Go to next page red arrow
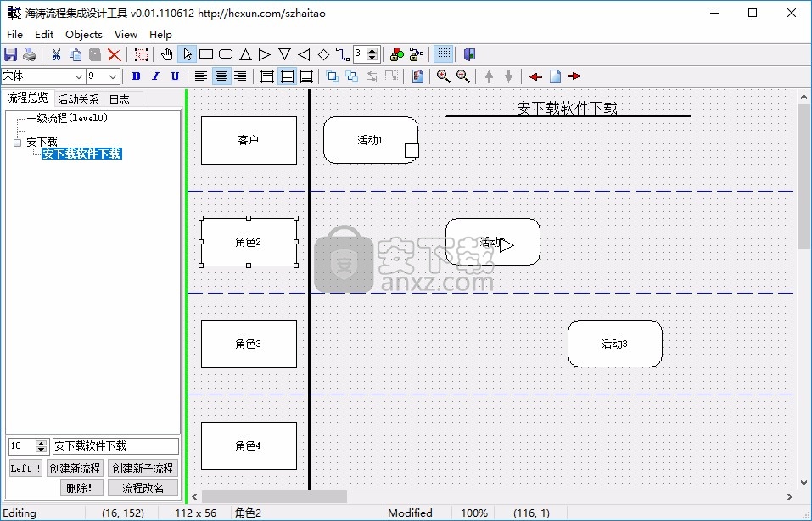Screen dimensions: 812x521 click(574, 76)
